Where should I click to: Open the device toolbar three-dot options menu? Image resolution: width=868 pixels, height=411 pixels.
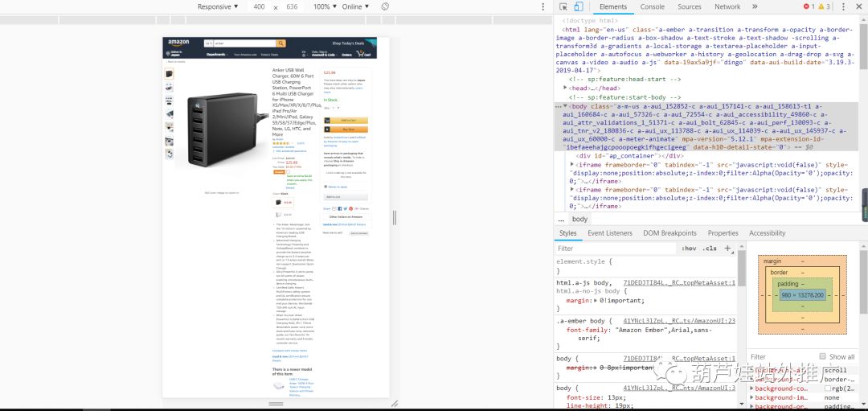(x=543, y=6)
